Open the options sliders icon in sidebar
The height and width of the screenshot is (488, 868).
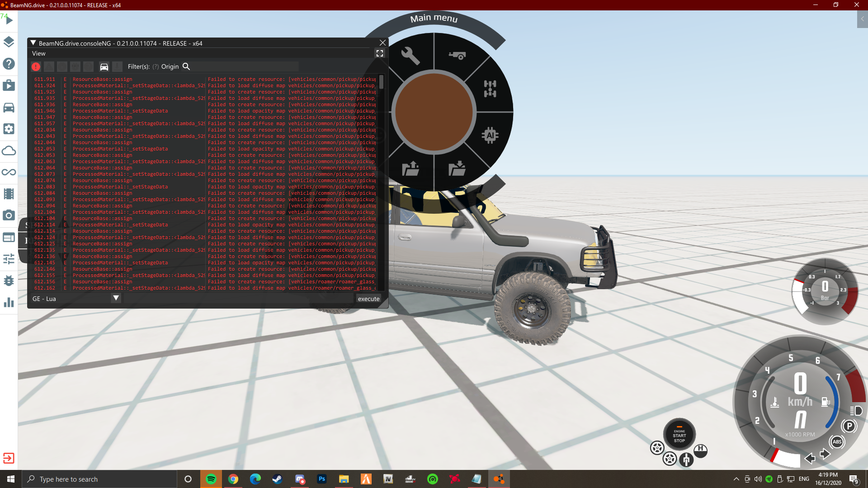click(9, 259)
